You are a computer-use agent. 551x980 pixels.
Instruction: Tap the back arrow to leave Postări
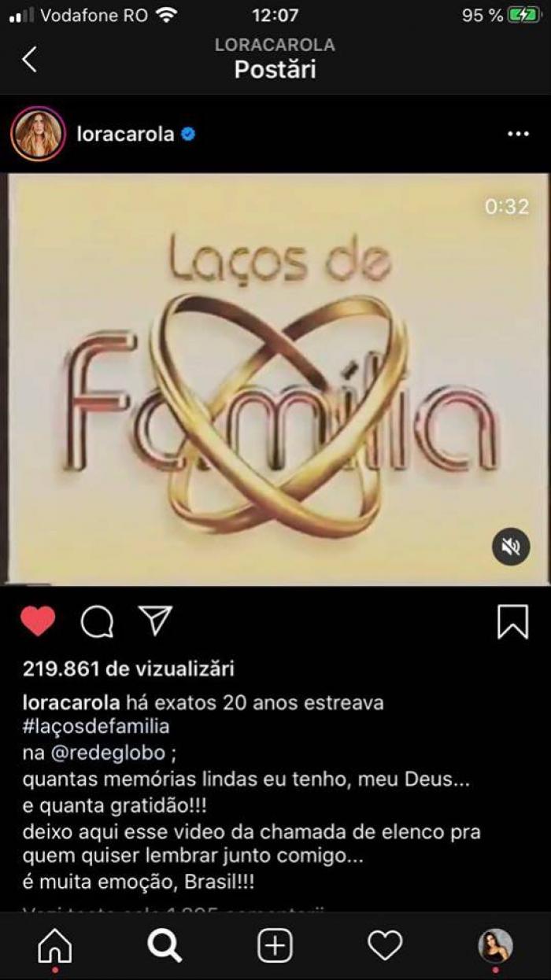click(x=30, y=59)
